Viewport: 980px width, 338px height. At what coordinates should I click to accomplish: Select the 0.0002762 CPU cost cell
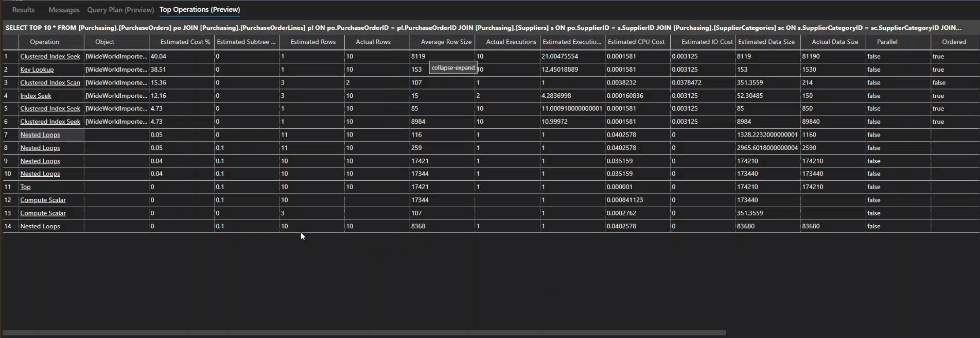pos(638,213)
